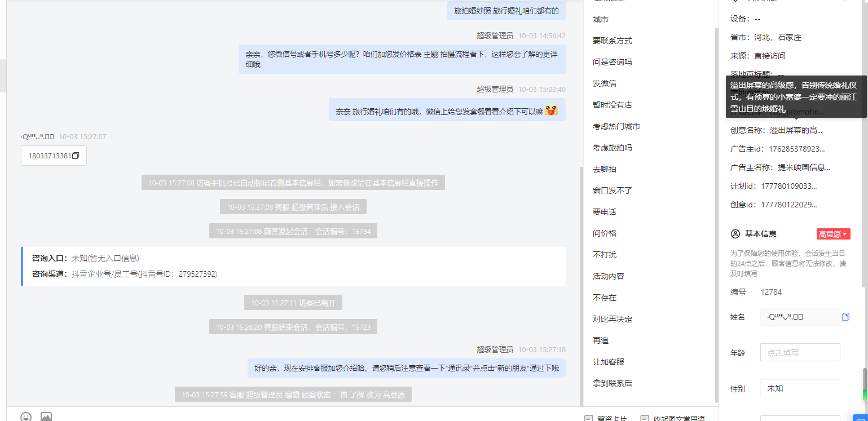This screenshot has height=421, width=868.
Task: Click the 收起图文常用语 icon
Action: (645, 419)
